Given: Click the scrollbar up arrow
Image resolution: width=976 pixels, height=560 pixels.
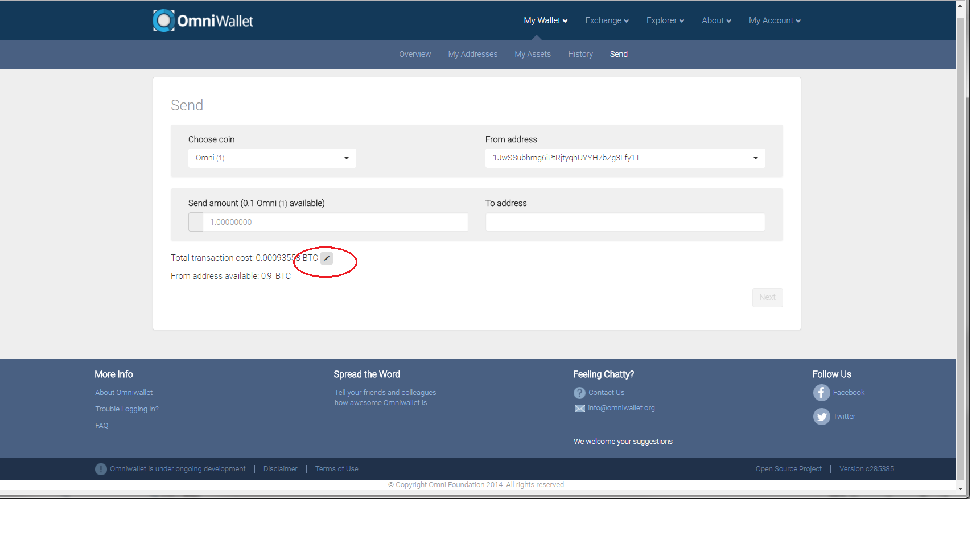Looking at the screenshot, I should 960,6.
